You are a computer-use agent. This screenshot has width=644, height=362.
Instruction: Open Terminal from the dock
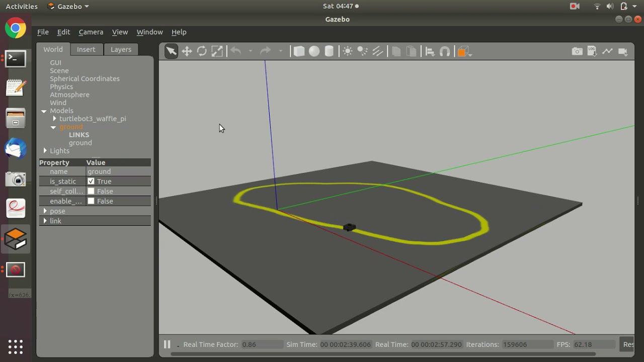16,58
